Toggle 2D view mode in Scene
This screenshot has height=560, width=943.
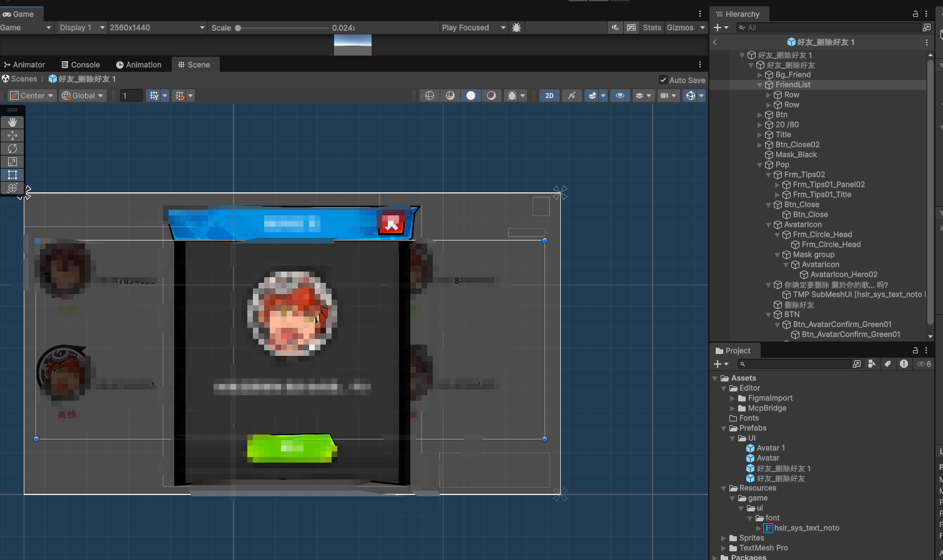[x=550, y=96]
